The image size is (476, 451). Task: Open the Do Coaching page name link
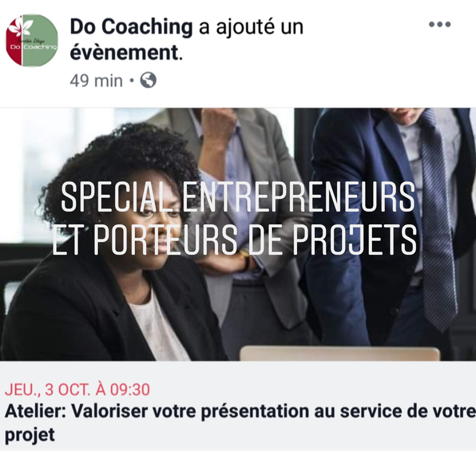click(x=131, y=27)
